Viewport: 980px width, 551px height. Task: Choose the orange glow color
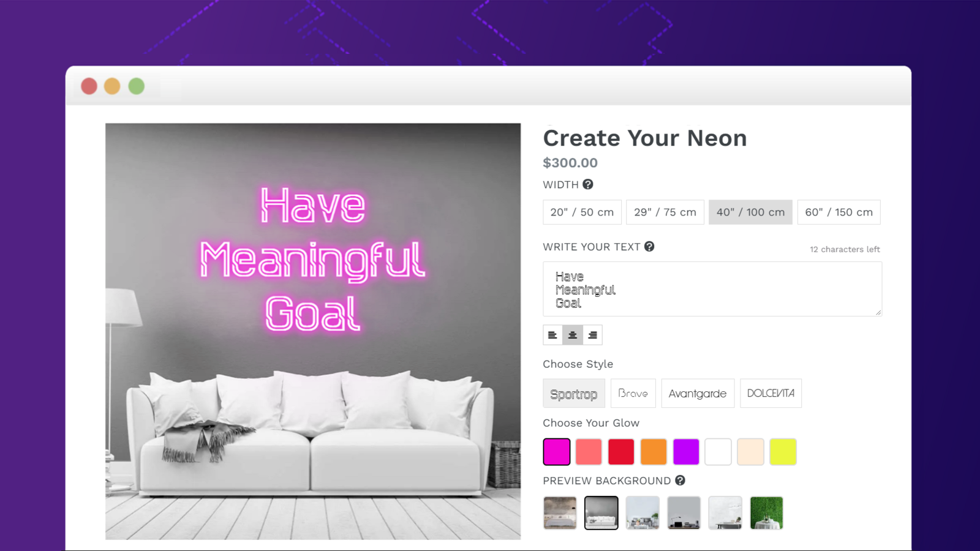(654, 451)
